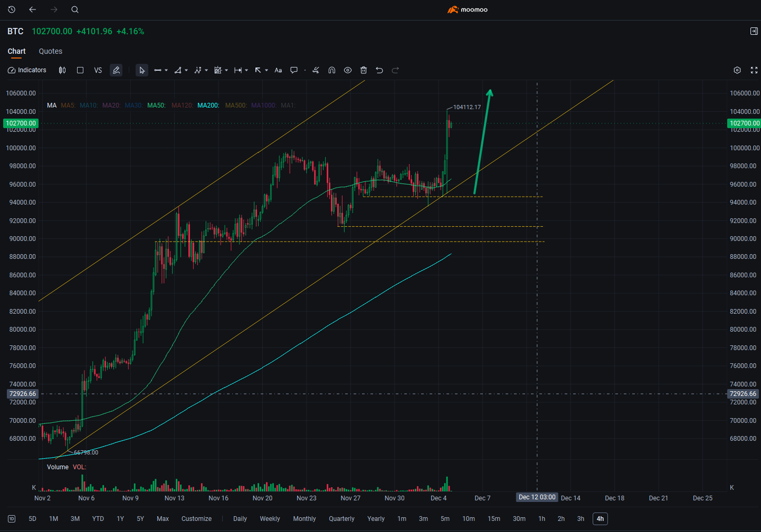Toggle the VS comparison mode
761x532 pixels.
(x=98, y=70)
